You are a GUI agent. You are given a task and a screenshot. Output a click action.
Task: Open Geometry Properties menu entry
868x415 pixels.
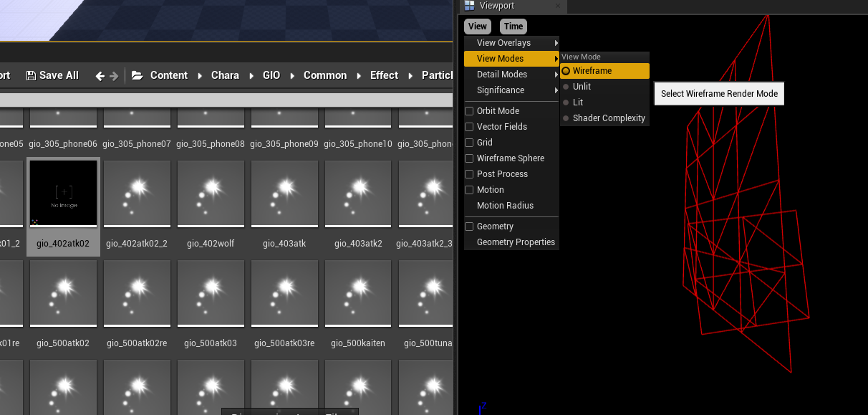(511, 242)
